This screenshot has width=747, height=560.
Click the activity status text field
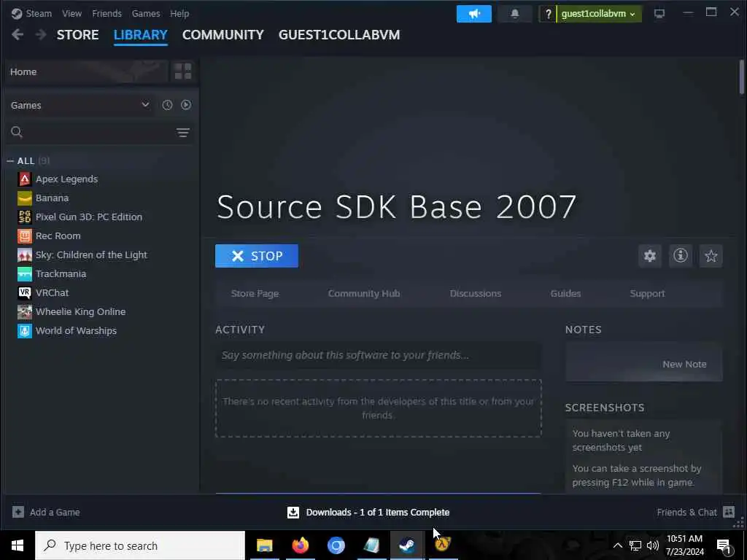(x=379, y=355)
